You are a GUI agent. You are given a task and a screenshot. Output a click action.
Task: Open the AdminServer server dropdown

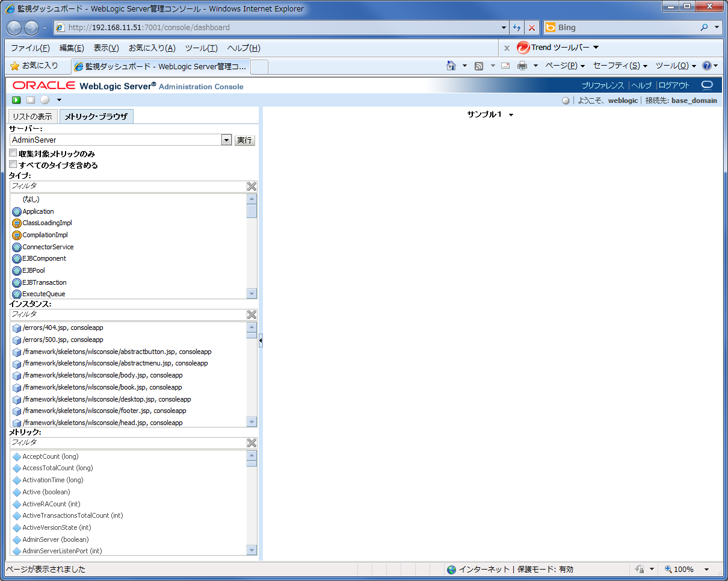(226, 140)
